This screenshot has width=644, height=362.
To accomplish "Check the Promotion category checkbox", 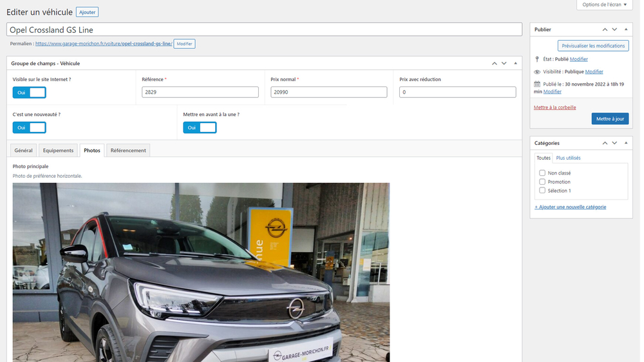I will tap(542, 182).
